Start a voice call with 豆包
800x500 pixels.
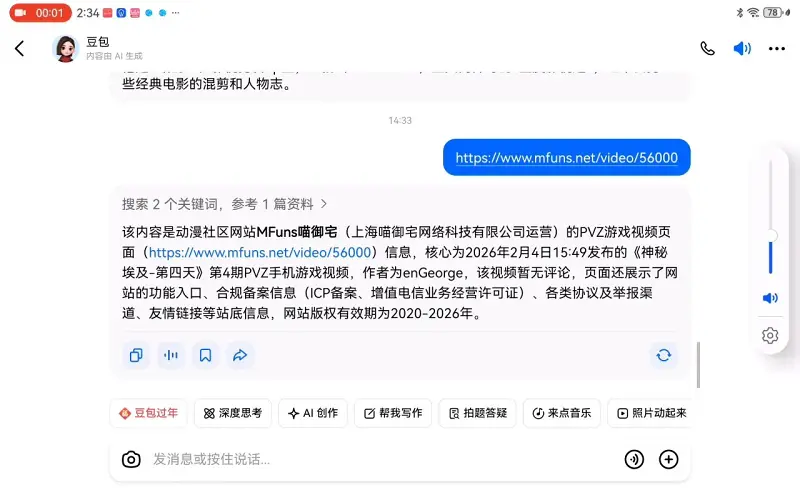pyautogui.click(x=707, y=48)
